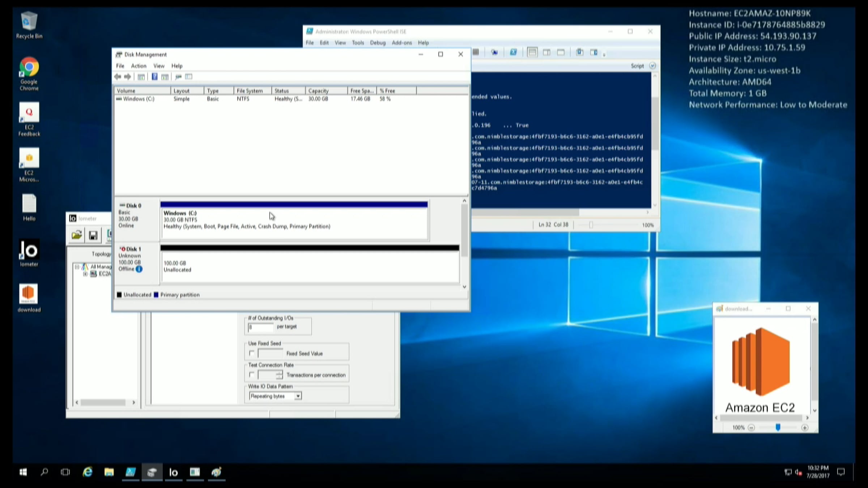Screen dimensions: 868x488
Task: Enable the Fixed Seed Value checkbox
Action: [252, 353]
